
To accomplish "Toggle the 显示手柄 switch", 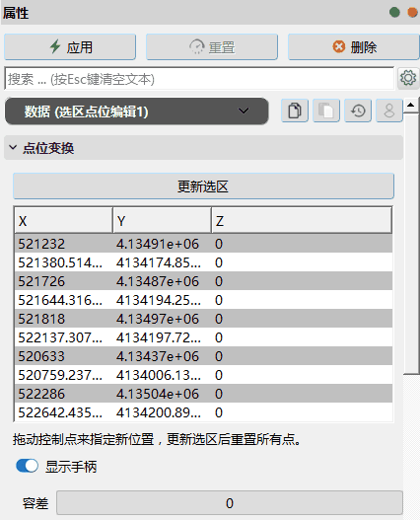I will (27, 466).
